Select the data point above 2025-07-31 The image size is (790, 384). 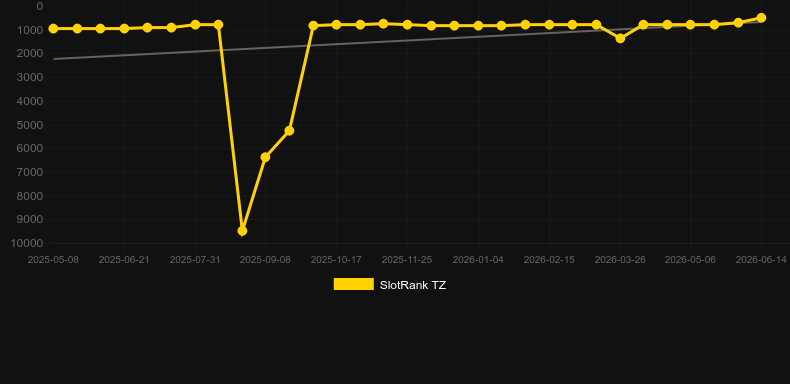point(195,25)
